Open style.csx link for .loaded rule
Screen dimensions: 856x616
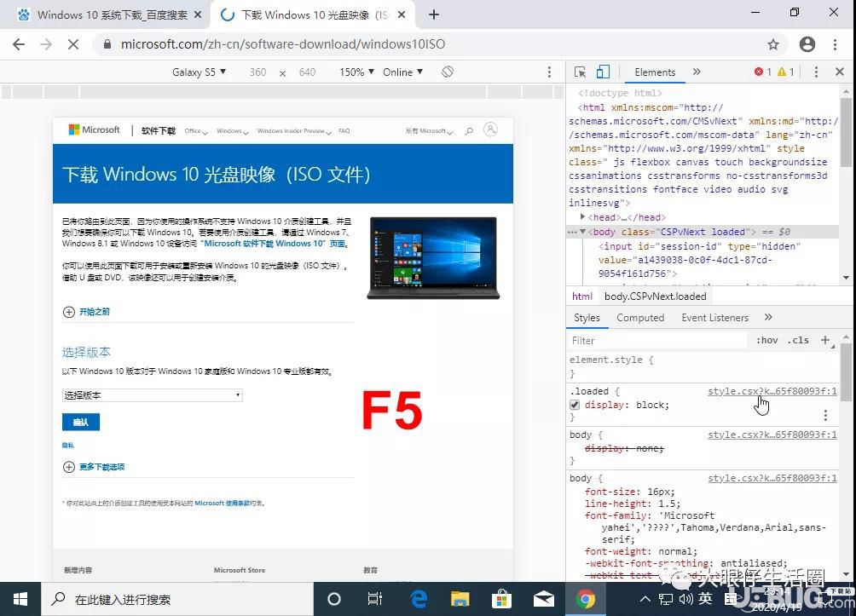coord(772,391)
